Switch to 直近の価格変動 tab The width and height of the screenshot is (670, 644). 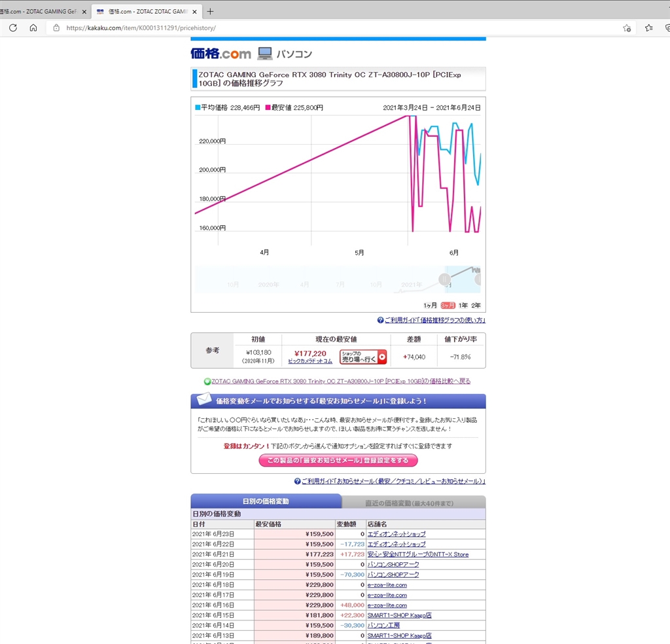point(414,503)
